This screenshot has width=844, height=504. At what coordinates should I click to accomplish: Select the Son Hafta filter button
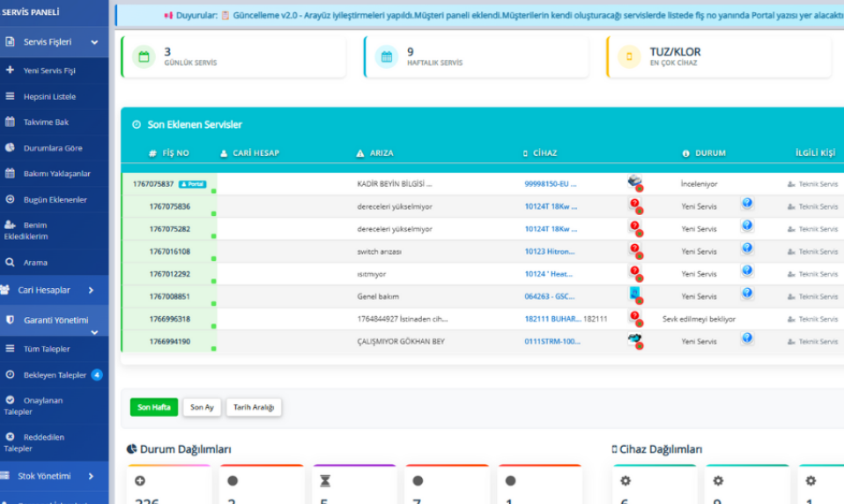coord(154,407)
